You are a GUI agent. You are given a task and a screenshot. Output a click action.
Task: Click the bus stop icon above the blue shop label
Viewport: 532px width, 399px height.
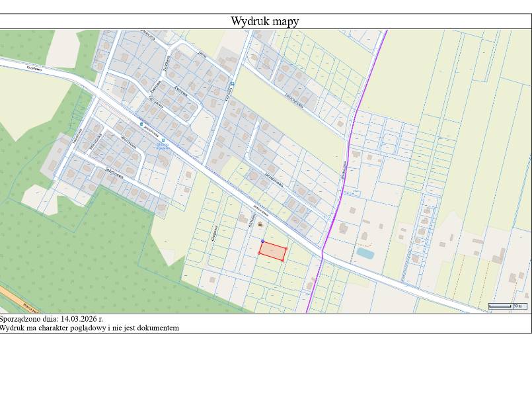tap(164, 140)
